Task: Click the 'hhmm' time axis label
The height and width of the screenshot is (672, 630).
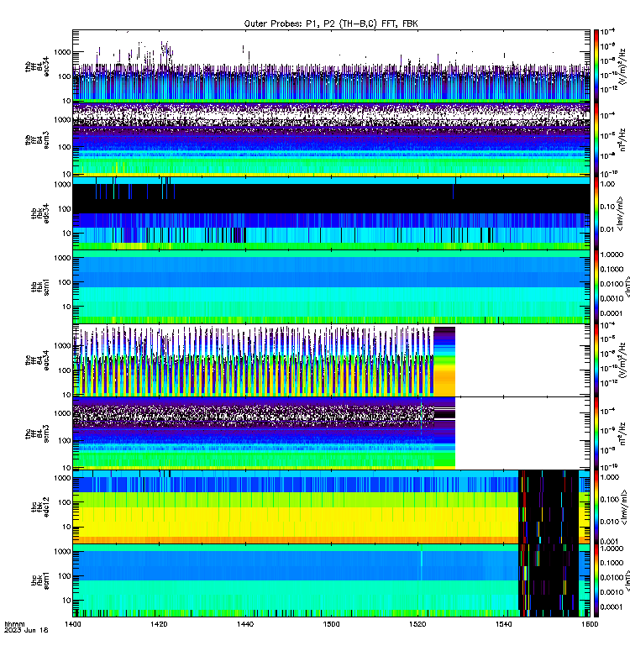Action: tap(14, 624)
